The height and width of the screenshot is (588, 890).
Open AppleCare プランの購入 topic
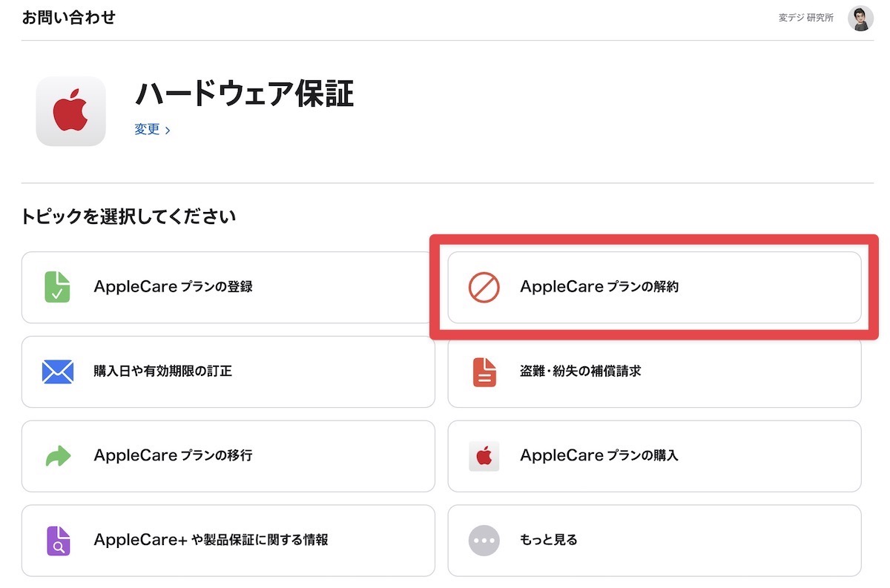654,456
